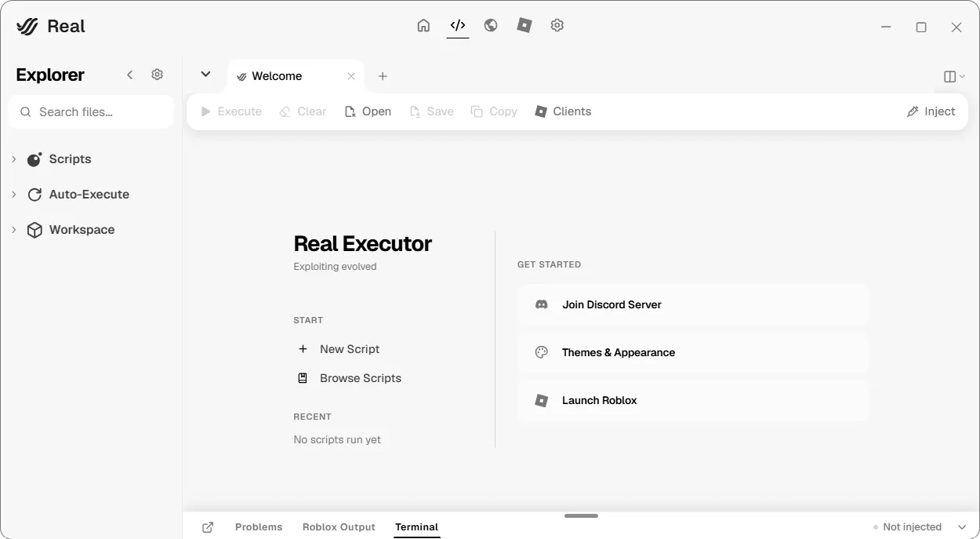Viewport: 980px width, 539px height.
Task: Select the Terminal tab
Action: pyautogui.click(x=416, y=527)
